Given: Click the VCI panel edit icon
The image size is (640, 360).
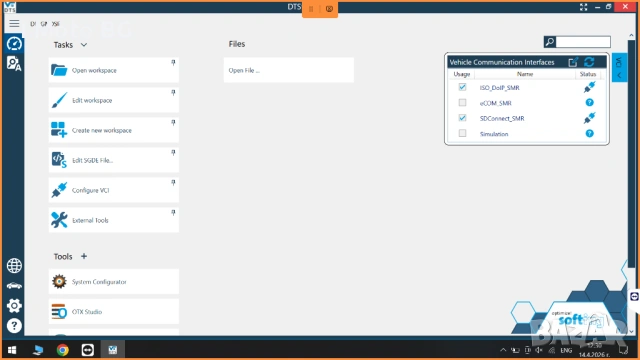Looking at the screenshot, I should click(573, 62).
